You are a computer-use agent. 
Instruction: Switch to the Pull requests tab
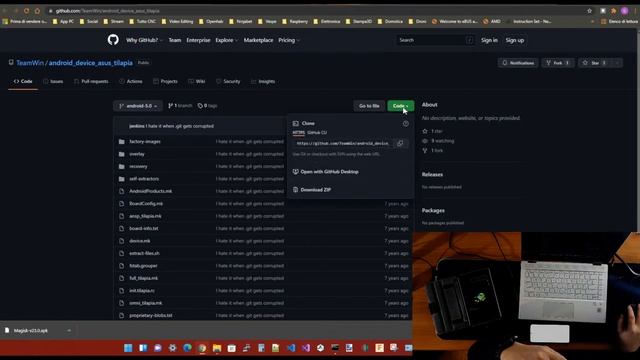[91, 82]
